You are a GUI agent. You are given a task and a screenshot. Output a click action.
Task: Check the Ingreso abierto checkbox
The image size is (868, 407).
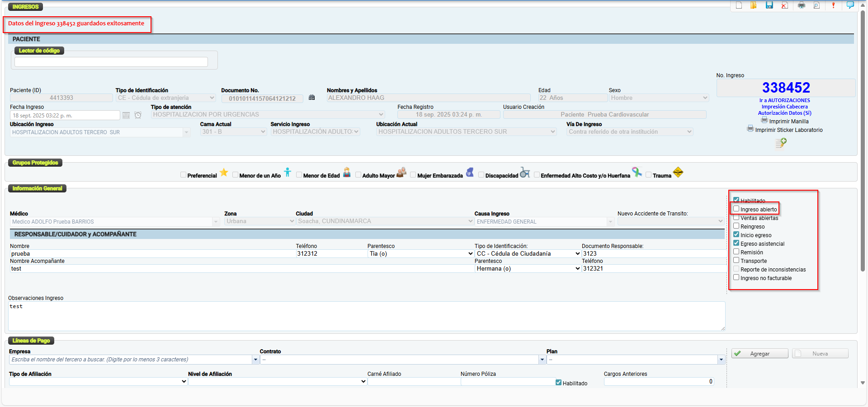pos(736,209)
